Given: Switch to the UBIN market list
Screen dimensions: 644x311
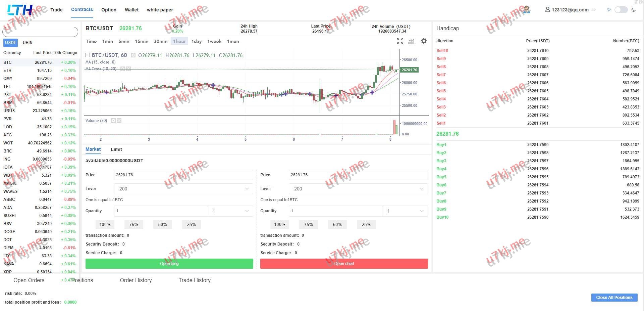Looking at the screenshot, I should tap(28, 43).
